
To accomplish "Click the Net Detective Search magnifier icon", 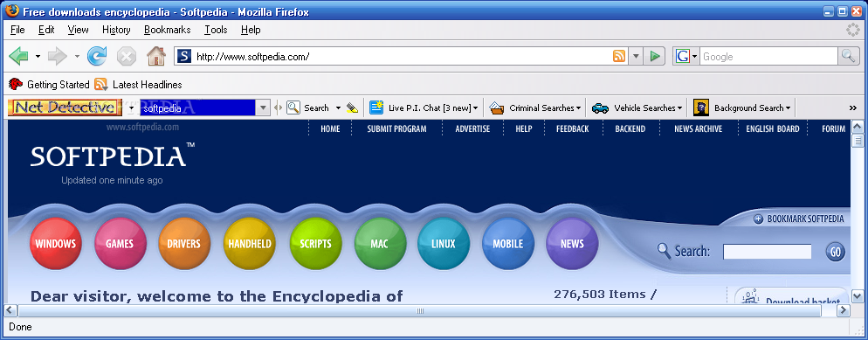I will pyautogui.click(x=293, y=108).
